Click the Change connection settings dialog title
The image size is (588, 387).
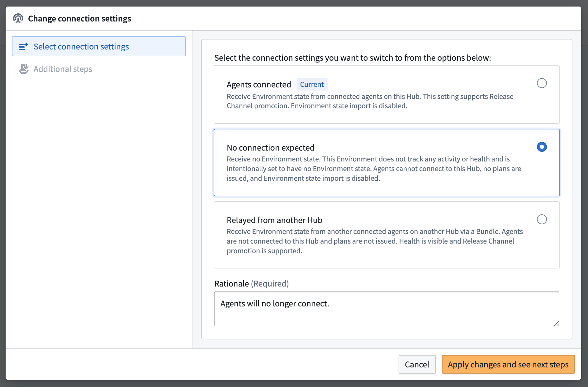point(79,18)
